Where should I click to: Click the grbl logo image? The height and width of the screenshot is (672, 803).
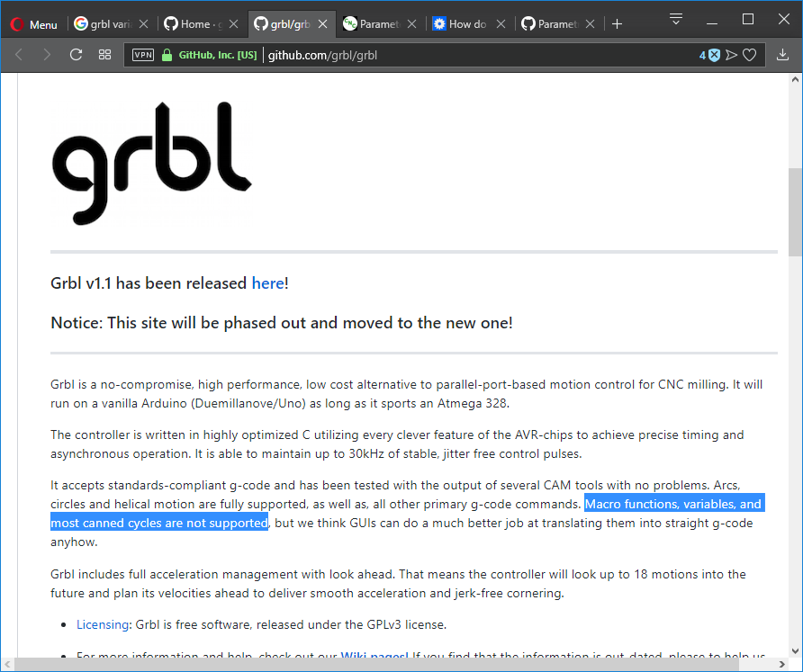[x=152, y=163]
